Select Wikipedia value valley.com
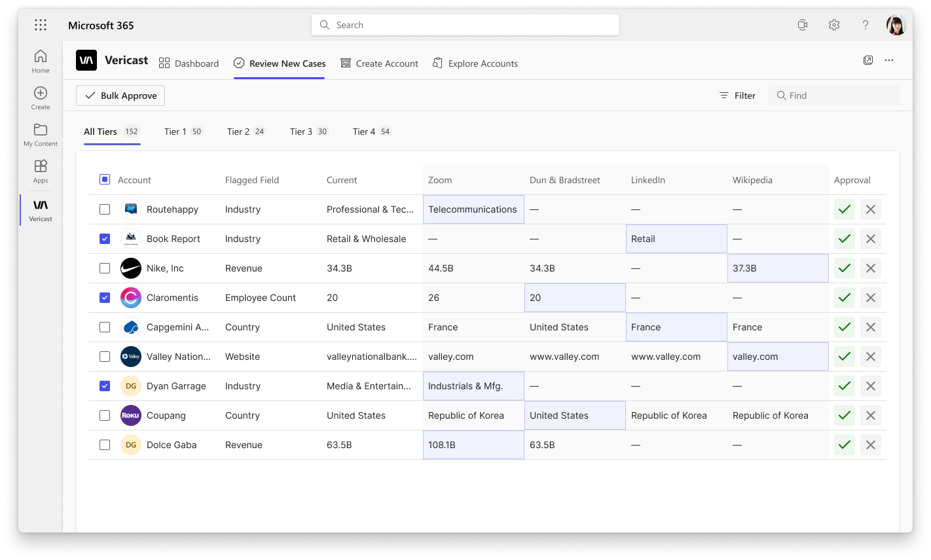 coord(778,357)
